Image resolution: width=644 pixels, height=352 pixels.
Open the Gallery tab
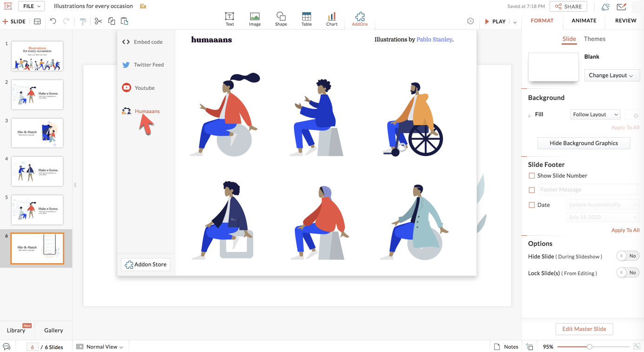53,330
